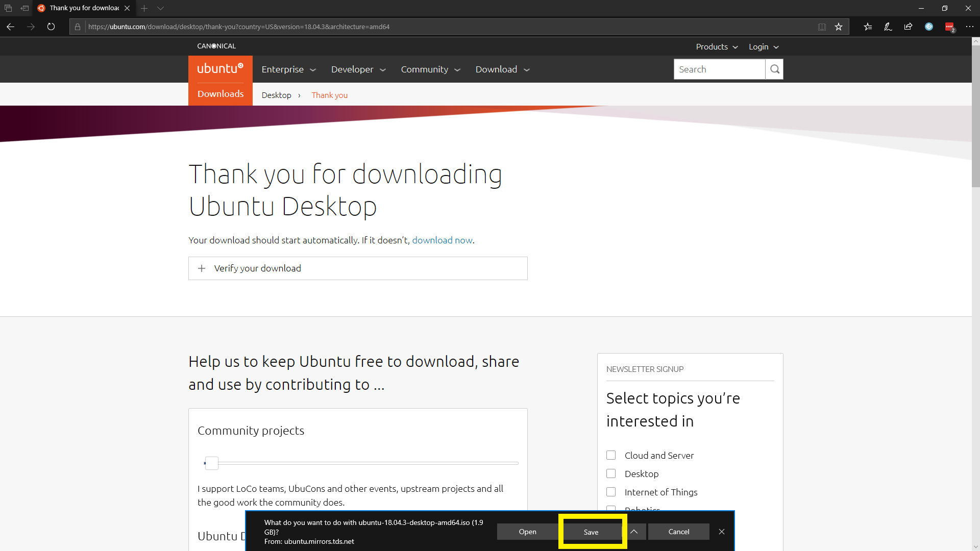980x551 pixels.
Task: Click the 'Community projects' heading
Action: 251,431
